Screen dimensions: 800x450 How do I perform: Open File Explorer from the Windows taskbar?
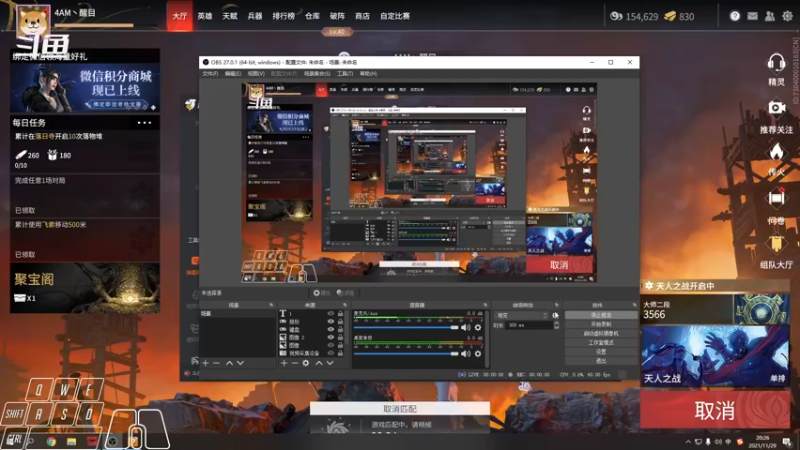click(71, 441)
